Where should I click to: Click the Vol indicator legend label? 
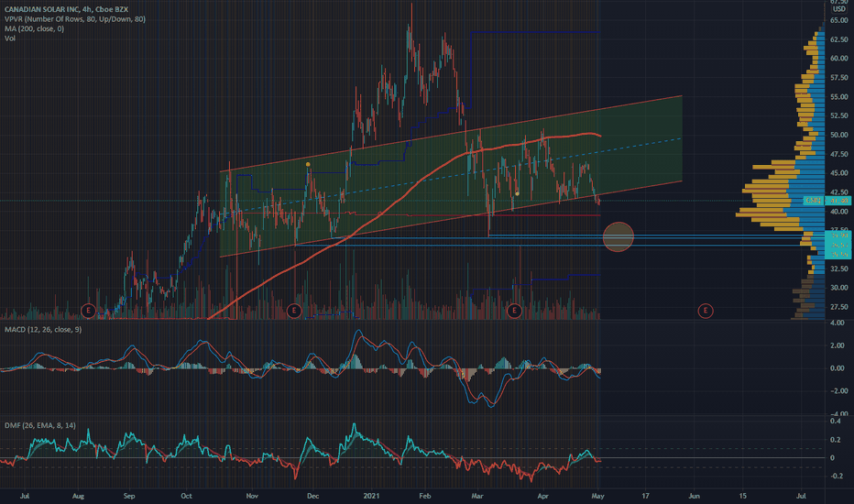[10, 38]
